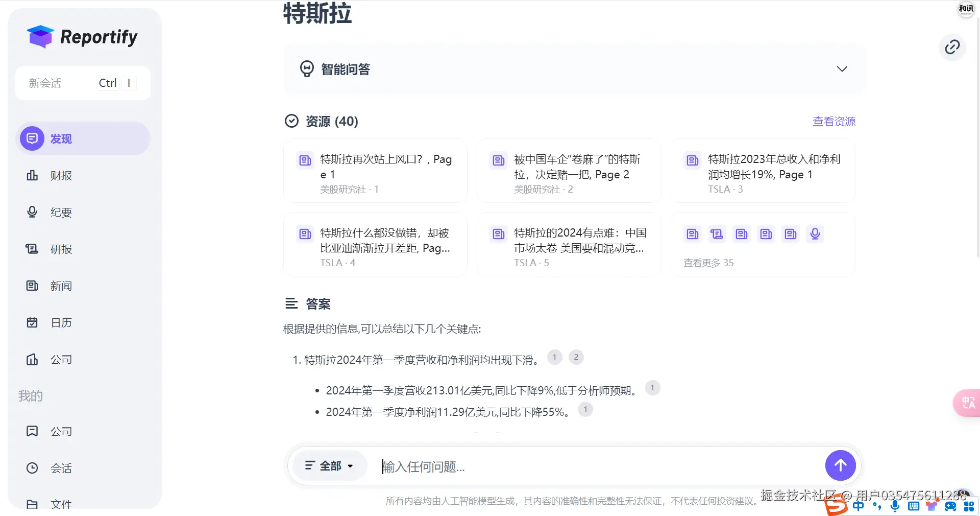
Task: Open the Sogou skin shirt icon
Action: click(x=932, y=506)
